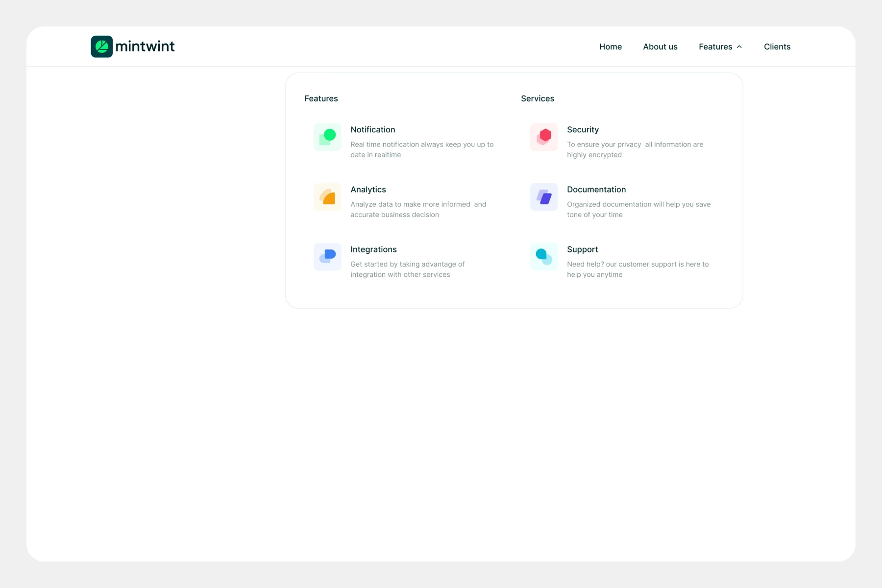Click the Support description about customer help
The width and height of the screenshot is (882, 588).
[x=637, y=269]
